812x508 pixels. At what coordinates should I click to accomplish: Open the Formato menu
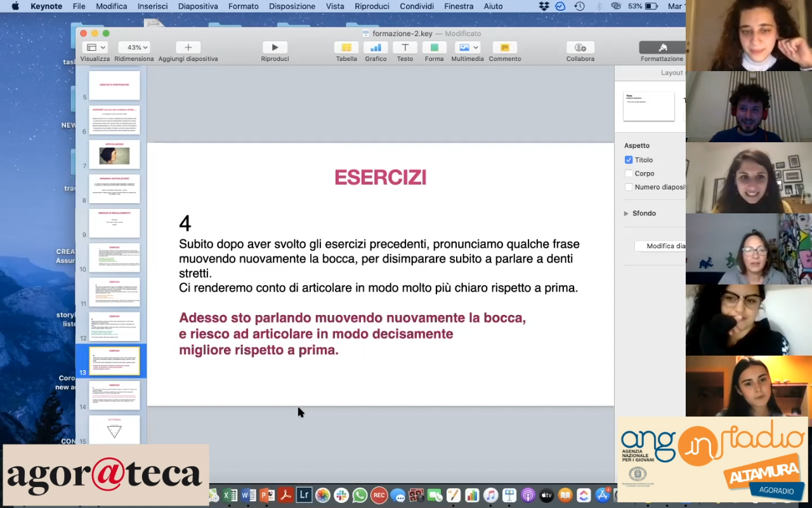(243, 6)
